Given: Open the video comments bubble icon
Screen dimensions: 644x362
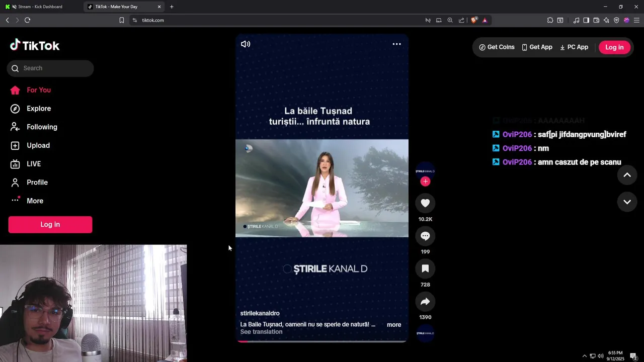Looking at the screenshot, I should (x=425, y=236).
